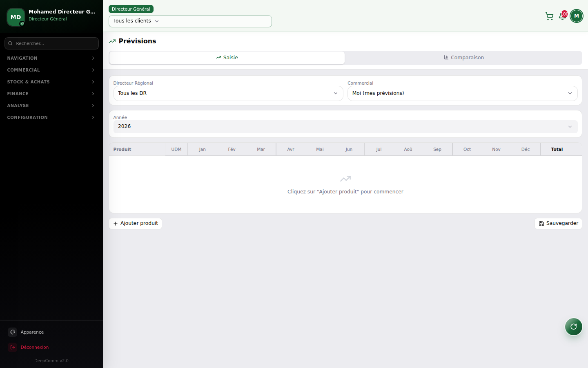This screenshot has height=368, width=588.
Task: Click the Sep column header
Action: 437,149
